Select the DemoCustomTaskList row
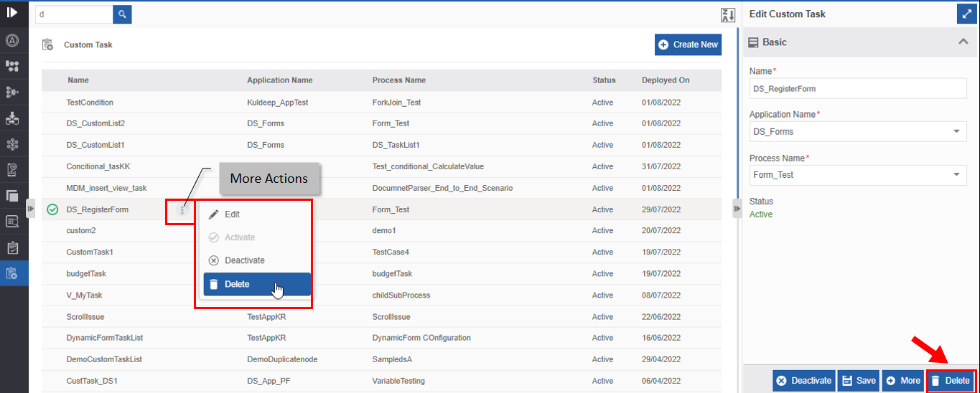 381,359
